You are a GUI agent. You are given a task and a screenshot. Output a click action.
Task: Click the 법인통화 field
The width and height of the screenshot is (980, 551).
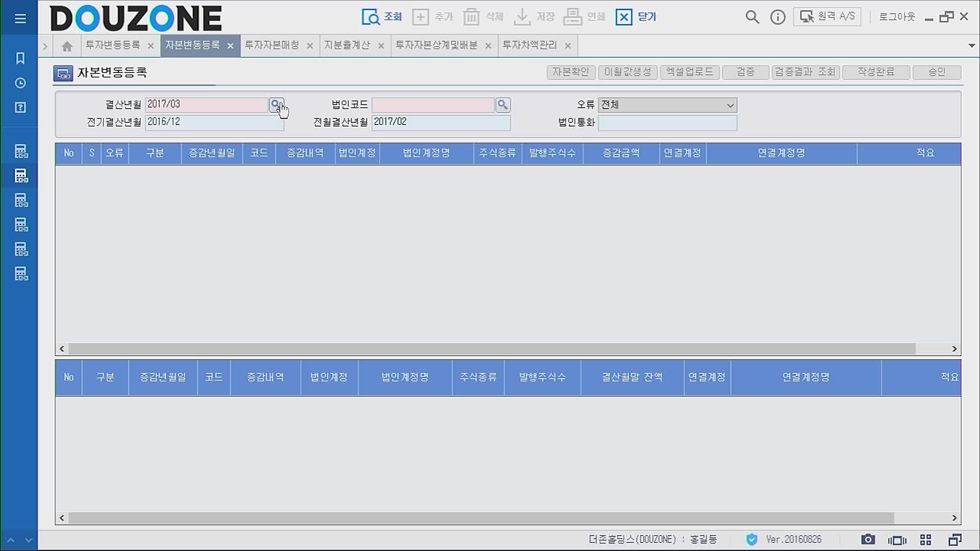tap(668, 123)
